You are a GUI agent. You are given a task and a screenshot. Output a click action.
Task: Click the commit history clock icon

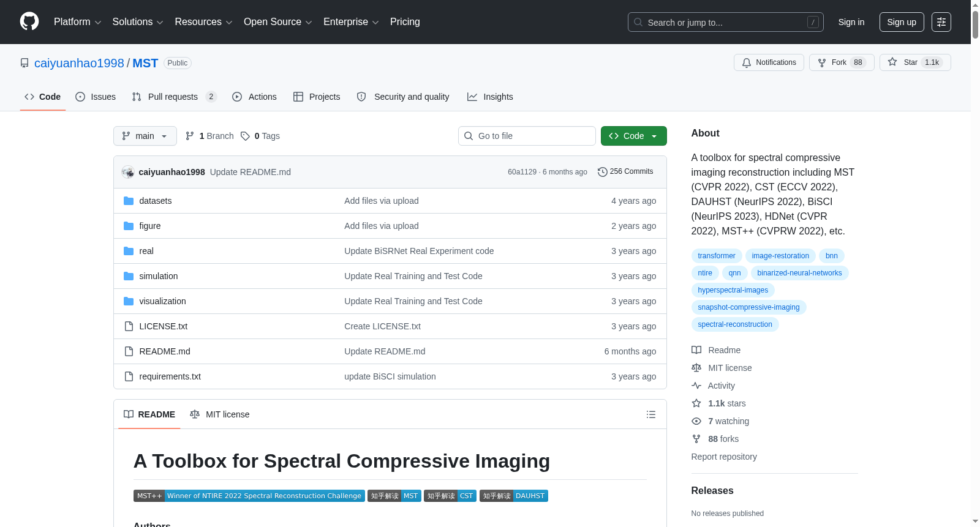click(603, 172)
